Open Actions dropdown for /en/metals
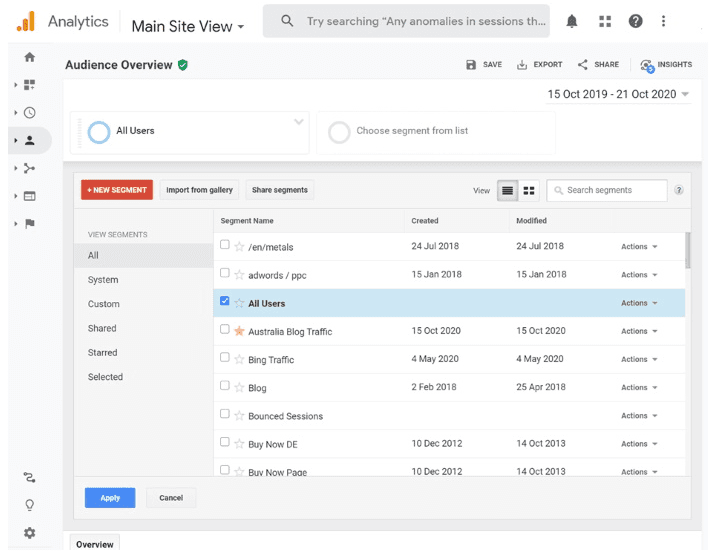Screen dimensions: 722x557 click(x=639, y=247)
